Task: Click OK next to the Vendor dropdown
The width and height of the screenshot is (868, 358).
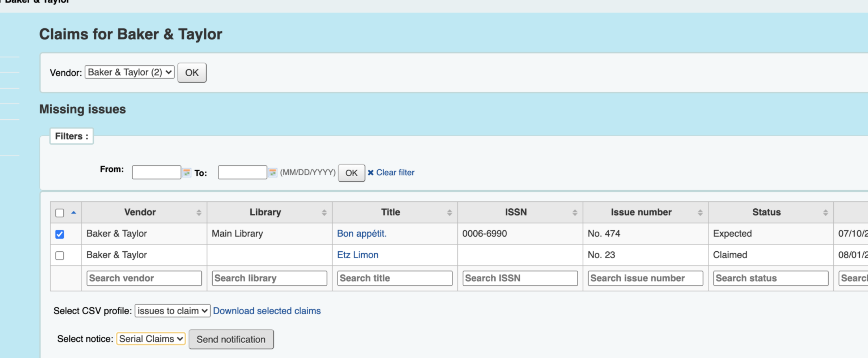Action: 192,73
